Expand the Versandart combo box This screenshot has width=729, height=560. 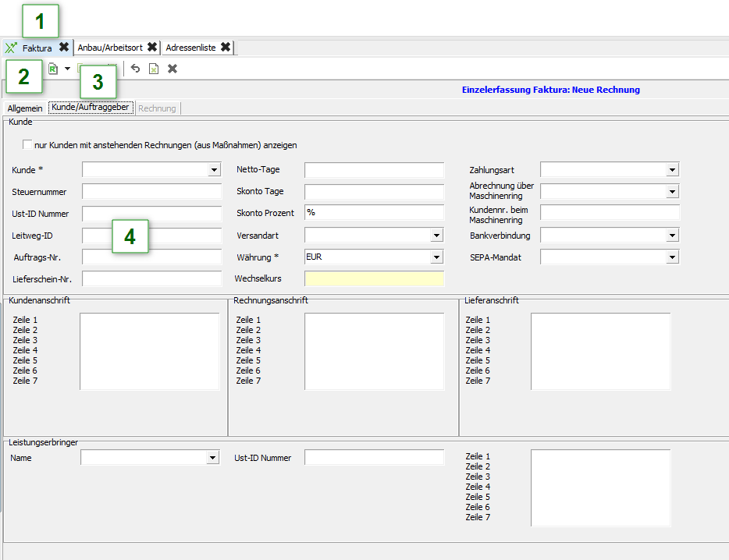(436, 236)
